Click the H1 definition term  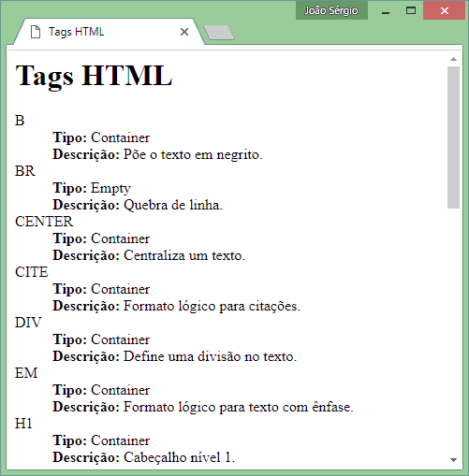[23, 424]
